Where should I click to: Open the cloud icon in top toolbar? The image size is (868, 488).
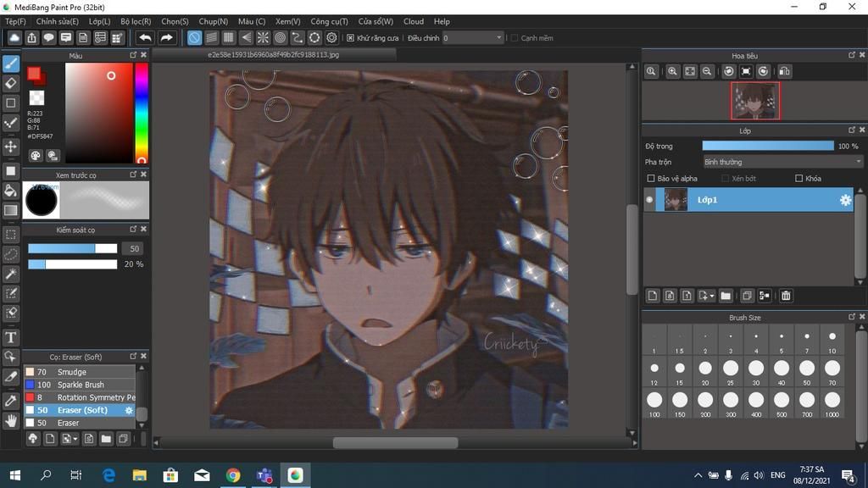coord(14,37)
